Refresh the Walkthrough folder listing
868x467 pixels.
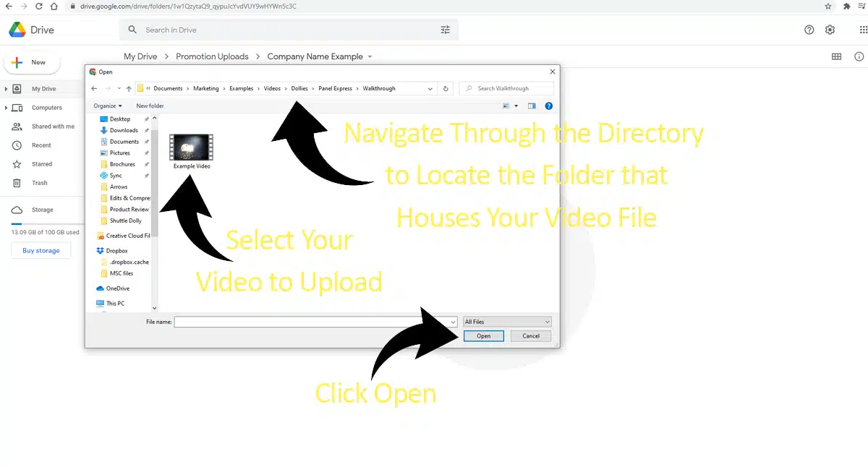coord(446,89)
